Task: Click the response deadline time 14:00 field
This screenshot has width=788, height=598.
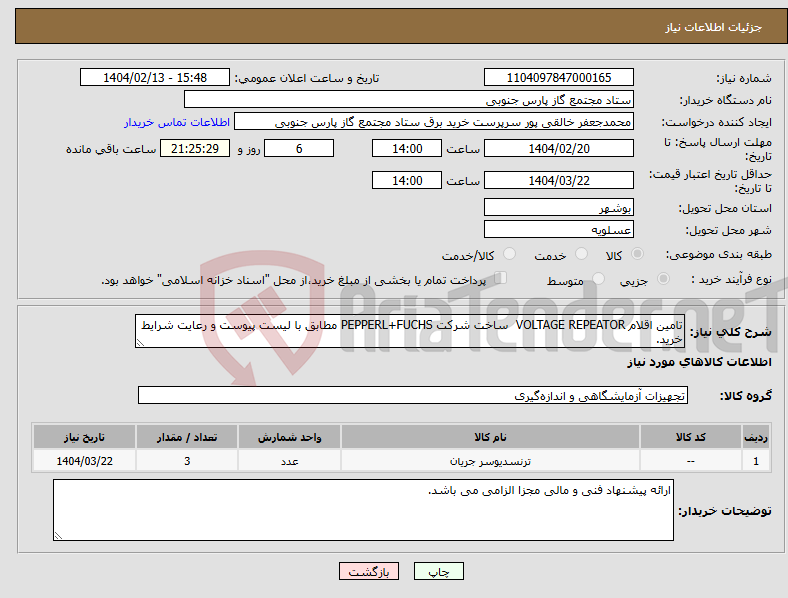Action: 407,148
